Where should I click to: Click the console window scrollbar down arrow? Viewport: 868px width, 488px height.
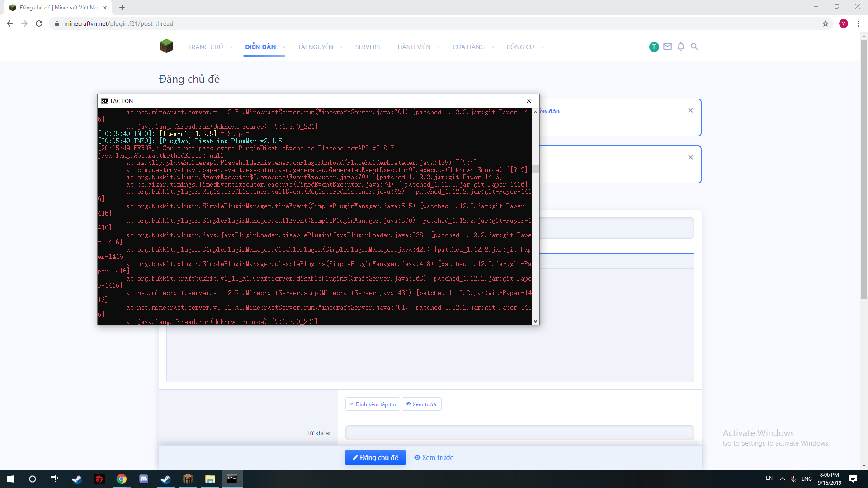click(535, 321)
